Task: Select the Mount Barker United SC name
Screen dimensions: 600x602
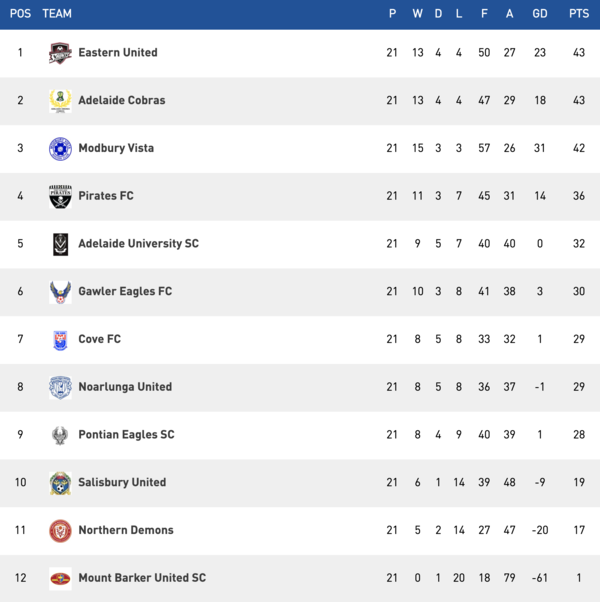Action: (142, 578)
